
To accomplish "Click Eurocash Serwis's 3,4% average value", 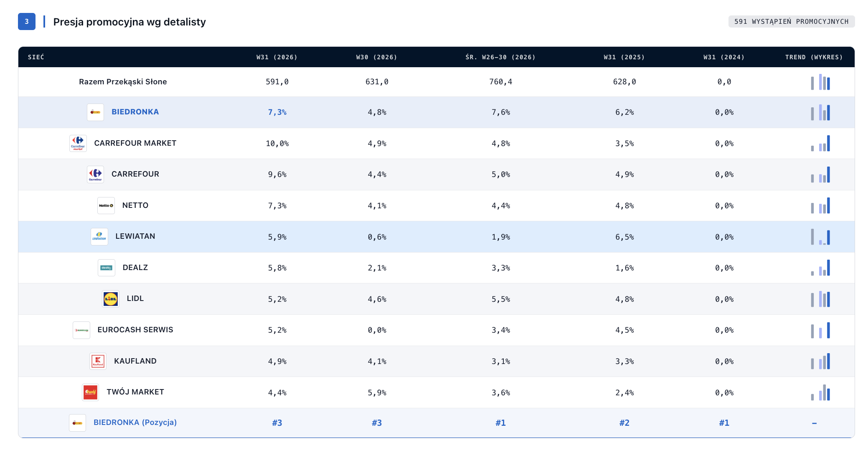I will [x=500, y=330].
